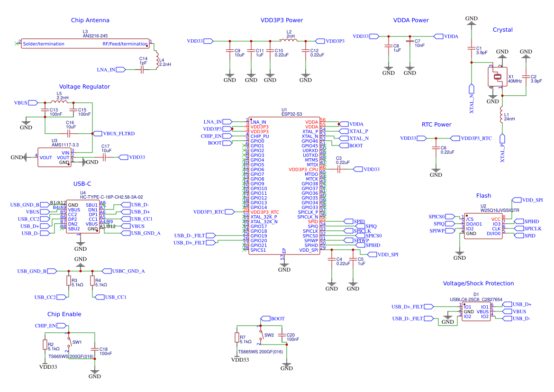Select capacitor C2 3.9pF symbol
Screen dimensions: 554x392
[526, 77]
